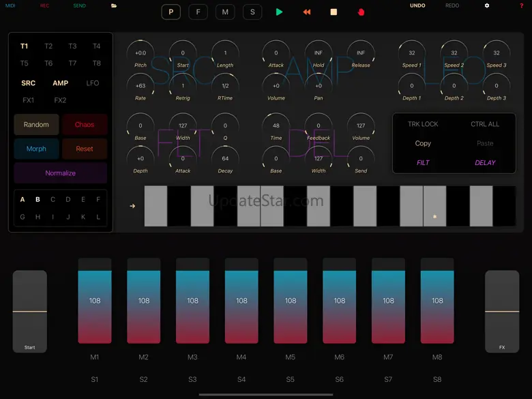Toggle REC in the top bar

point(45,5)
